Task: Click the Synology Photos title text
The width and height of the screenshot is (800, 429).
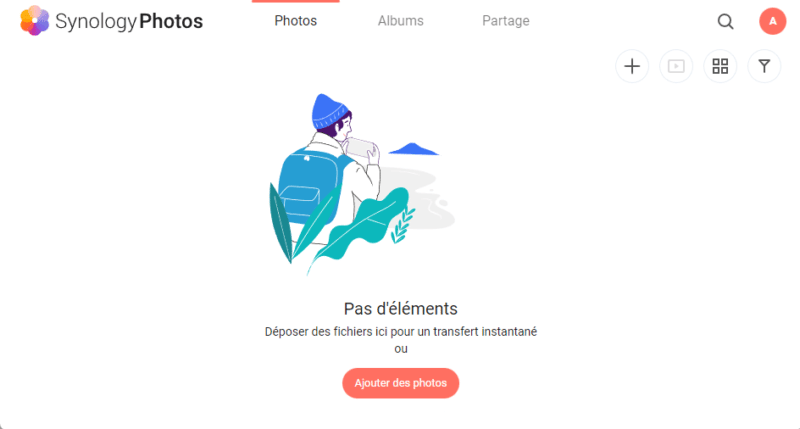Action: pos(129,21)
